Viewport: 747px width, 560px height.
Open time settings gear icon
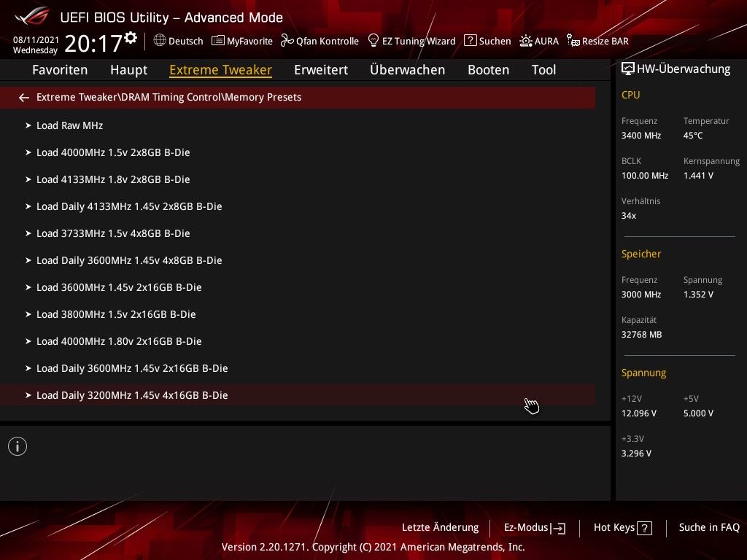click(x=131, y=38)
